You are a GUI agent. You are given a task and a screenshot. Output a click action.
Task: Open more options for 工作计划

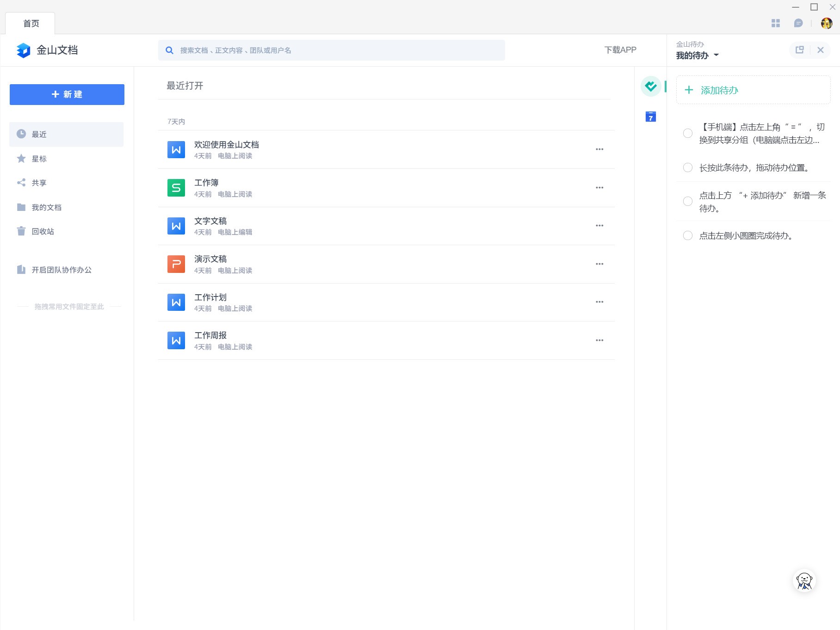coord(599,302)
